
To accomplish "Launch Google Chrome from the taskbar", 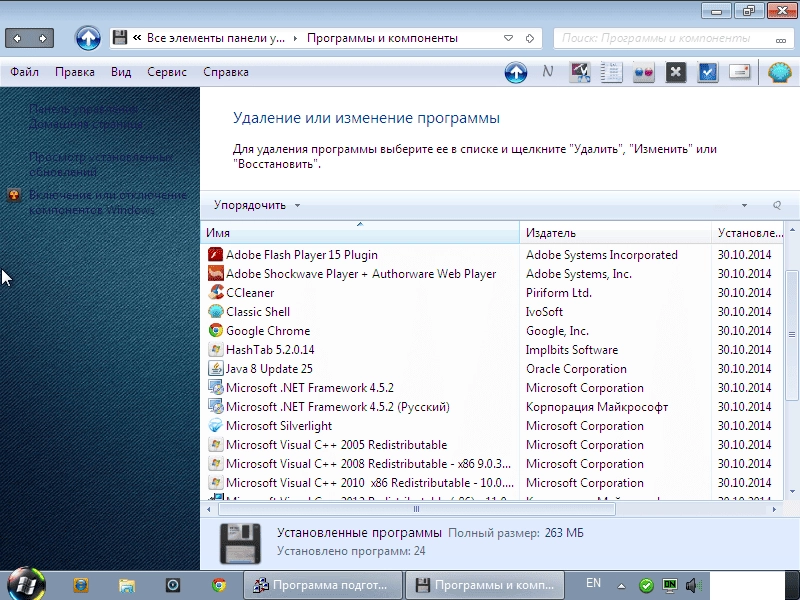I will pyautogui.click(x=219, y=585).
